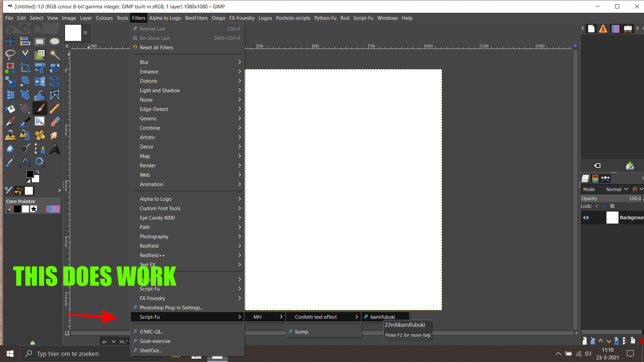Choose the Zoom magnifier tool

[x=40, y=162]
